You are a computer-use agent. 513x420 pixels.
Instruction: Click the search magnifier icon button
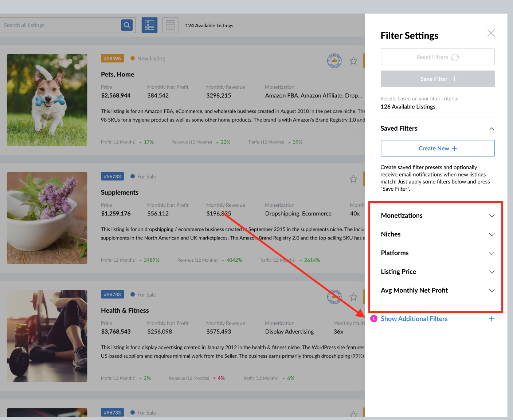[x=127, y=25]
